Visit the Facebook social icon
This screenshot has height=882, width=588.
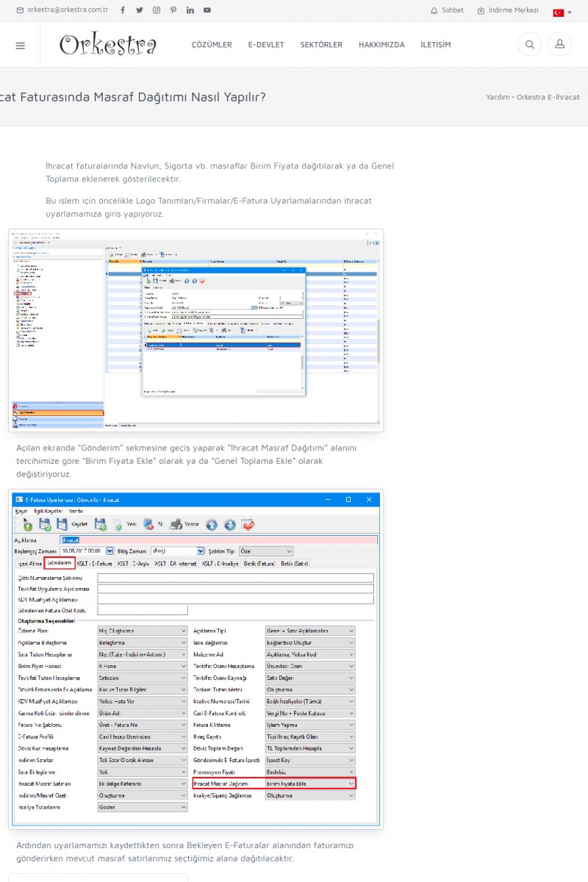[122, 10]
